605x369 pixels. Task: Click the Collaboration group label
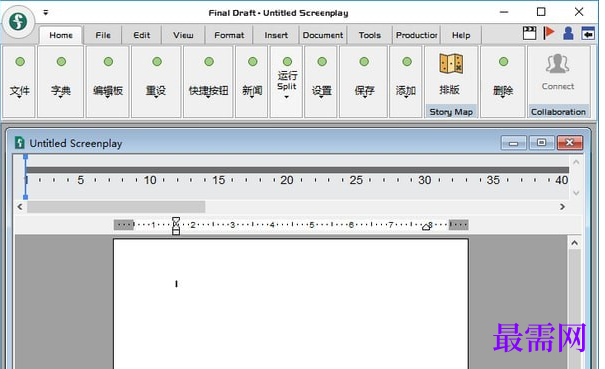click(x=558, y=112)
